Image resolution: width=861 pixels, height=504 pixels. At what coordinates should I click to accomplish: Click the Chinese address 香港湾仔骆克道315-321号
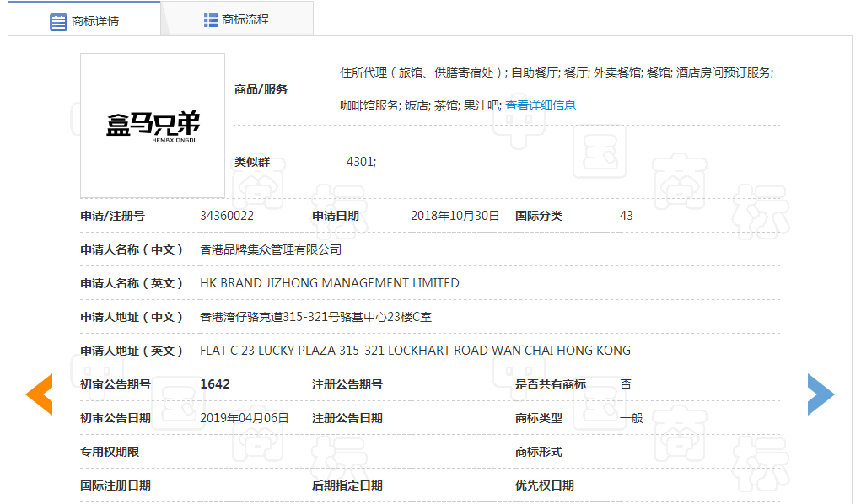click(315, 317)
